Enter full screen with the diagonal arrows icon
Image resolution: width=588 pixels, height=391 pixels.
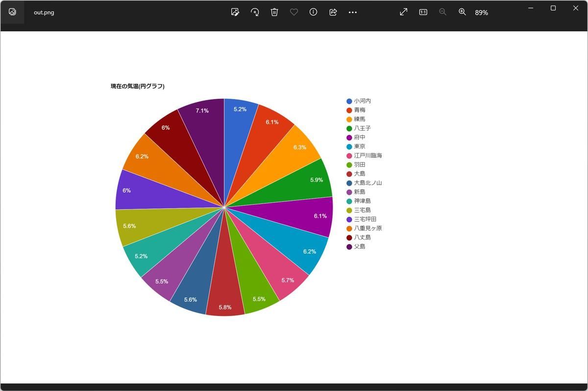(x=404, y=12)
